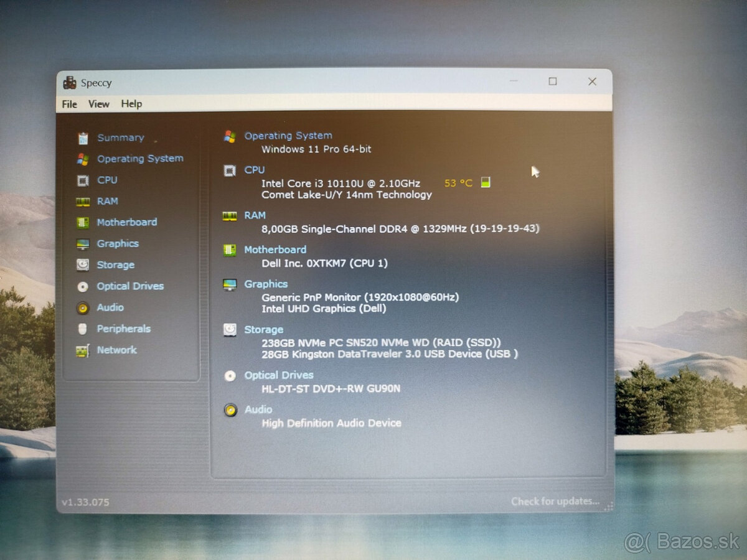Viewport: 747px width, 560px height.
Task: Select the Network icon in sidebar
Action: 83,350
